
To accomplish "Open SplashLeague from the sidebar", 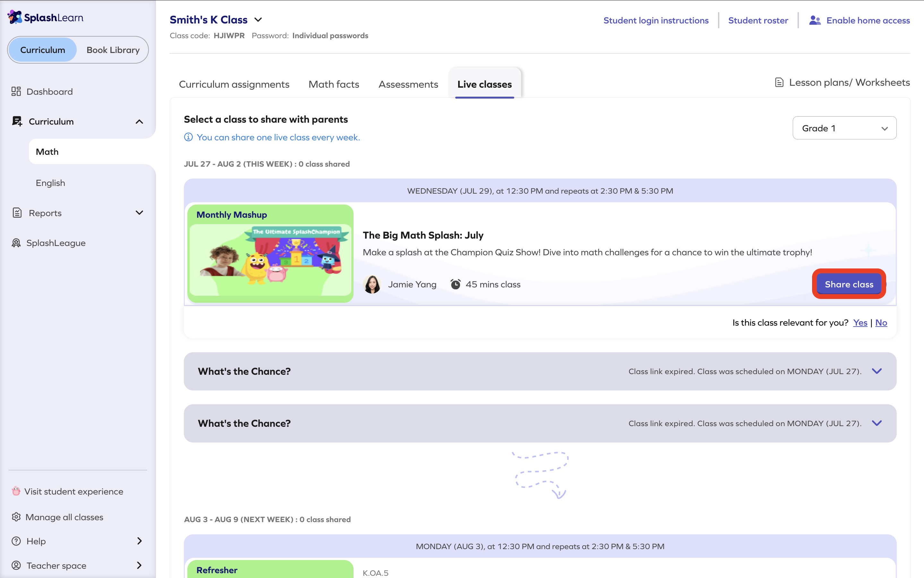I will 56,243.
